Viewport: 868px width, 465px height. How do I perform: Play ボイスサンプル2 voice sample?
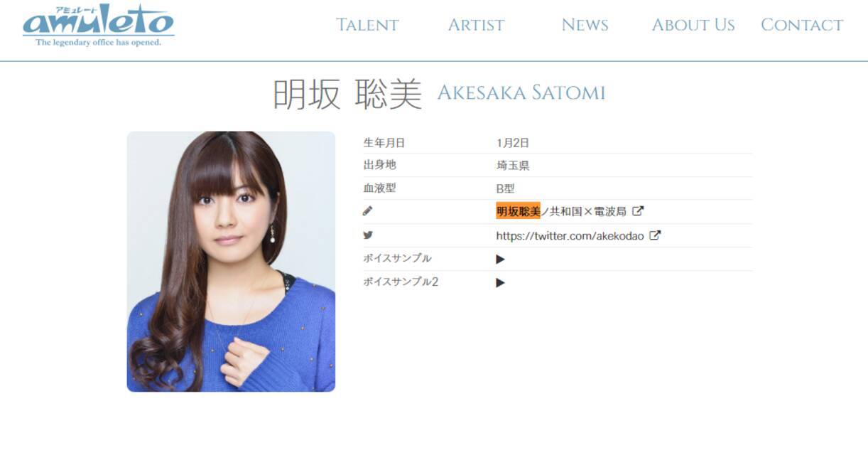point(500,282)
